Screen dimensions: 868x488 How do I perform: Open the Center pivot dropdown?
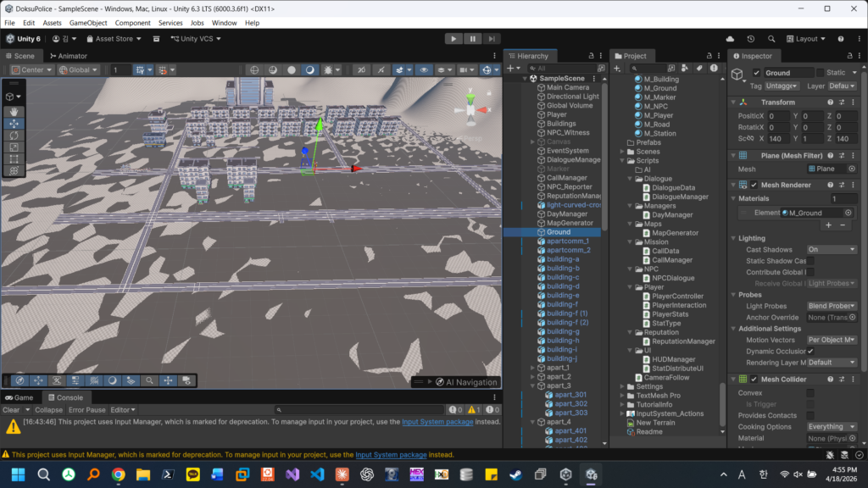coord(31,69)
